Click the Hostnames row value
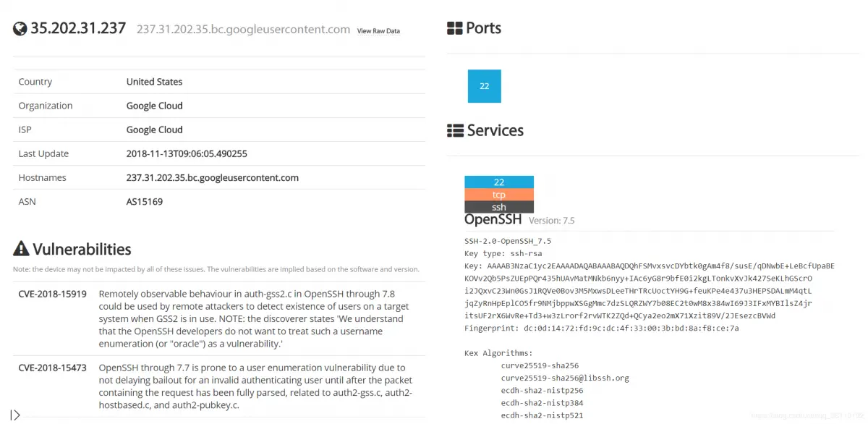Screen dimensions: 868x424 [x=212, y=178]
